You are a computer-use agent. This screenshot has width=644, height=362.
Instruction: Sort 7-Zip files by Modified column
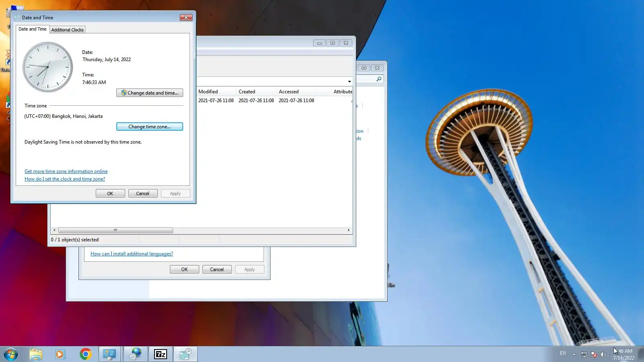click(216, 92)
